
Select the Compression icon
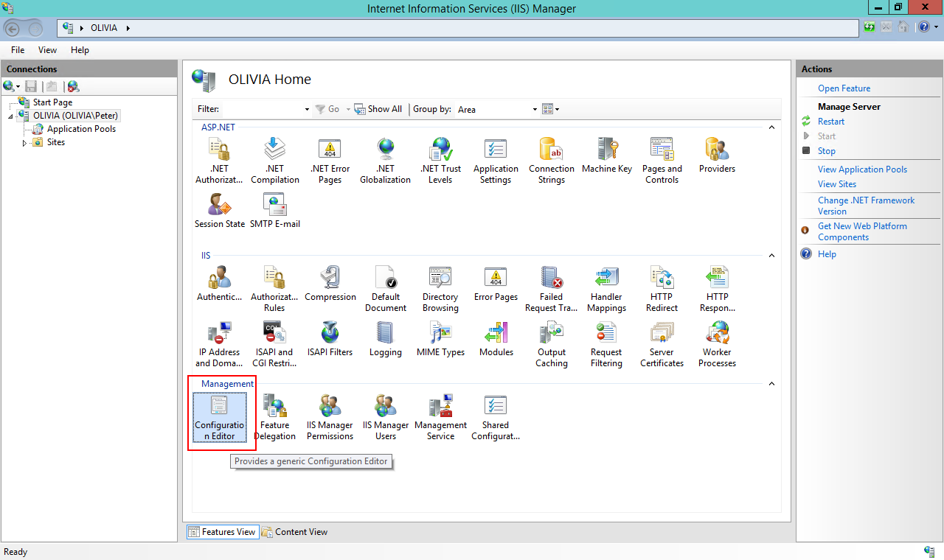[x=330, y=284]
